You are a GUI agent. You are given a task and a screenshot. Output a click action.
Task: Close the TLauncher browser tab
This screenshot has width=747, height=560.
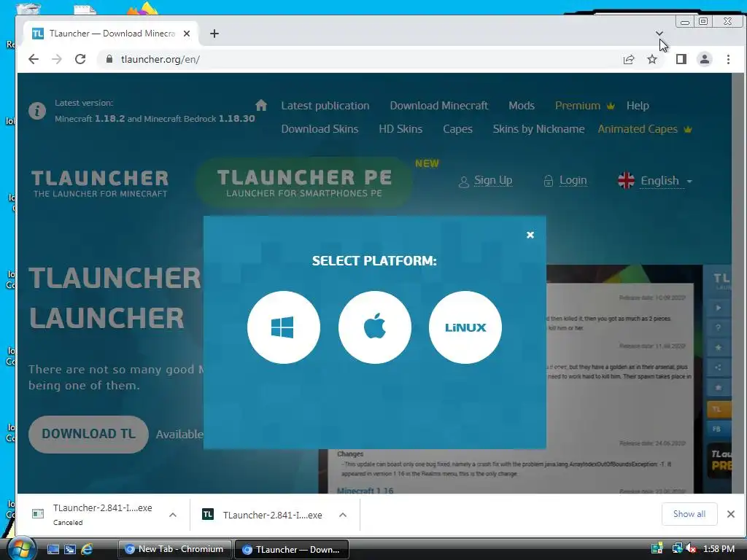tap(187, 34)
